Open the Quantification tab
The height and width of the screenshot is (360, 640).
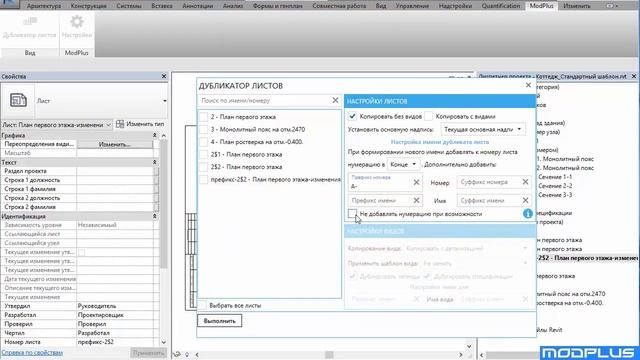pos(500,6)
